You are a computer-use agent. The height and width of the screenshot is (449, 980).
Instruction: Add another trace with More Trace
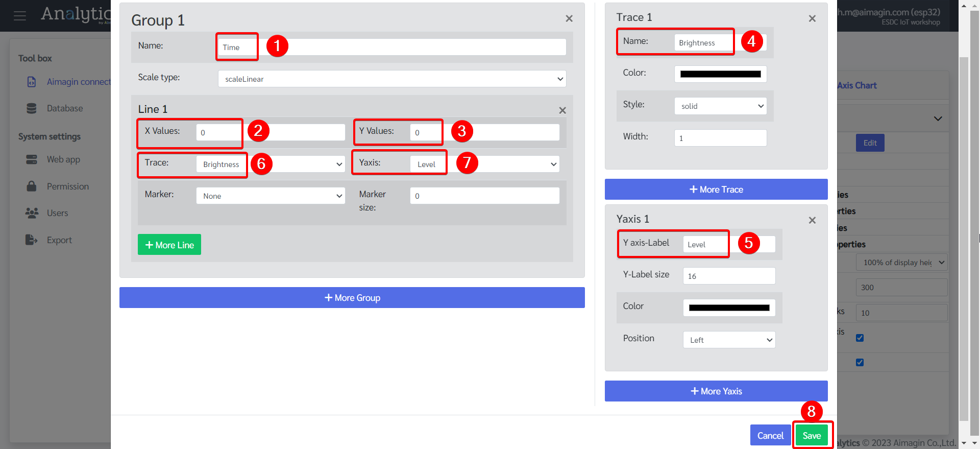(x=716, y=190)
